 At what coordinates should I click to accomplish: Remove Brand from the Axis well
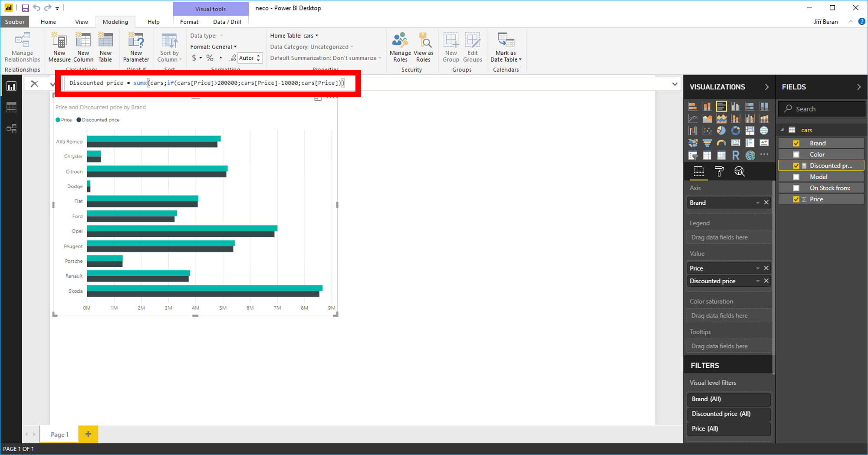click(x=766, y=203)
